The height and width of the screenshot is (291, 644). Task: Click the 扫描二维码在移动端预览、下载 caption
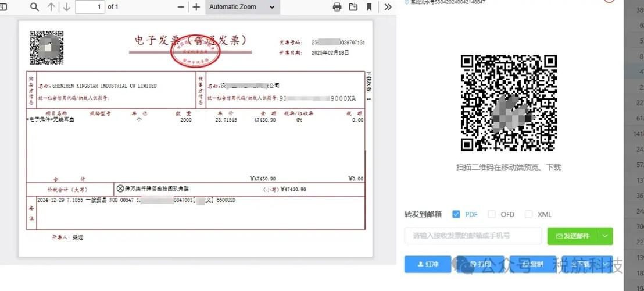point(509,167)
